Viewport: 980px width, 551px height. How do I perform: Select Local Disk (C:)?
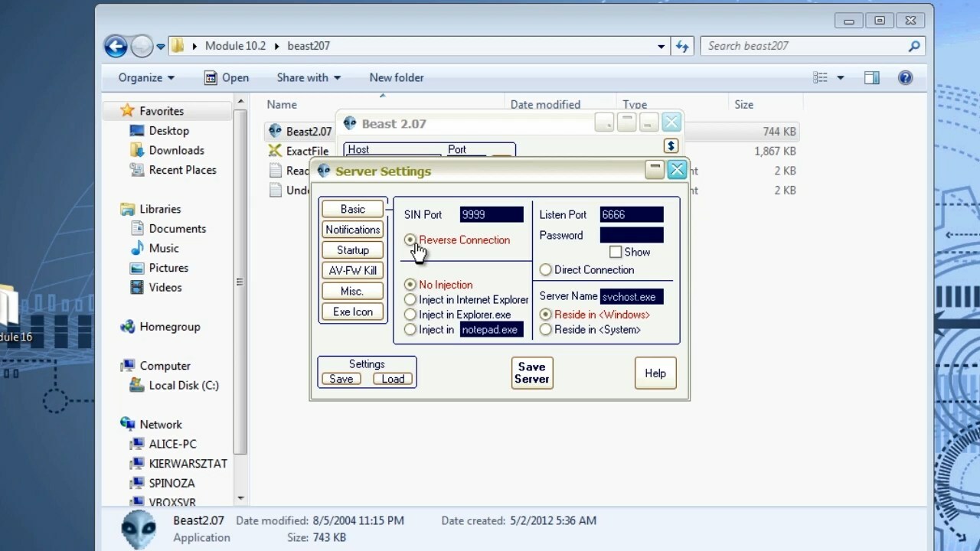[x=184, y=386]
